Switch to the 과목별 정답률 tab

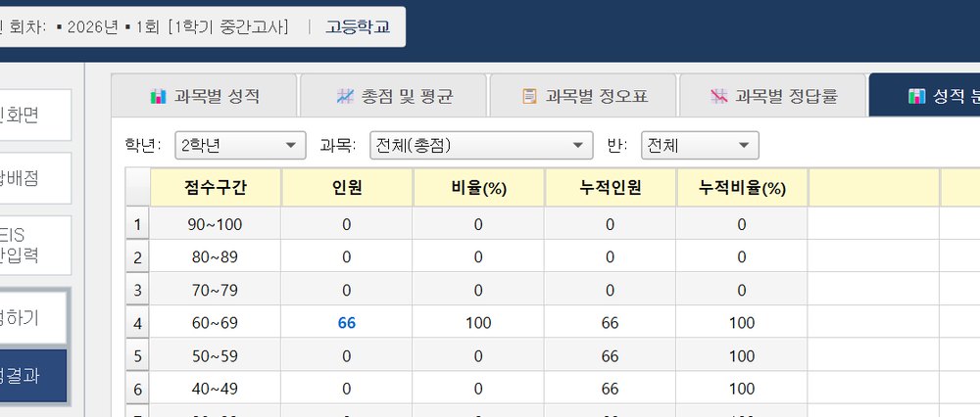tap(773, 96)
